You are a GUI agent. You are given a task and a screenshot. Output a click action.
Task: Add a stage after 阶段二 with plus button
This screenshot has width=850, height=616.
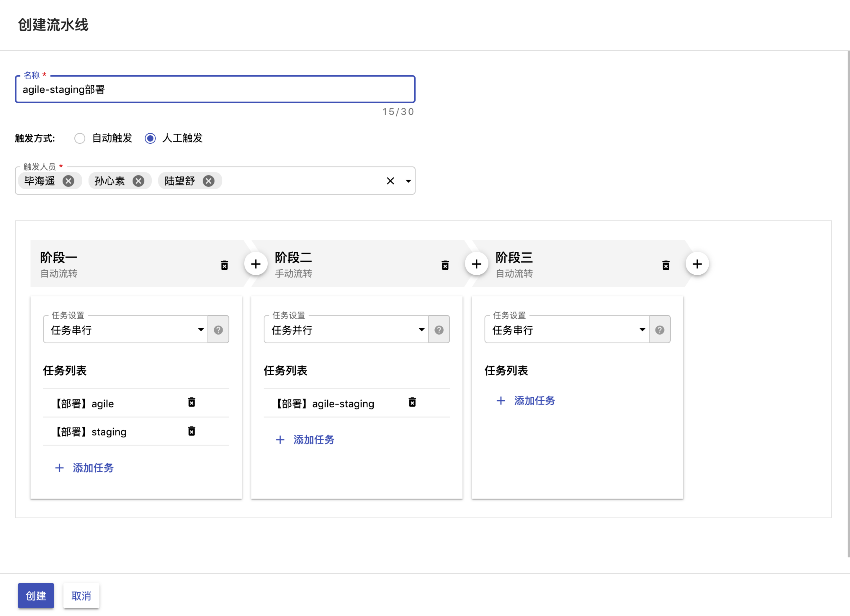click(477, 264)
